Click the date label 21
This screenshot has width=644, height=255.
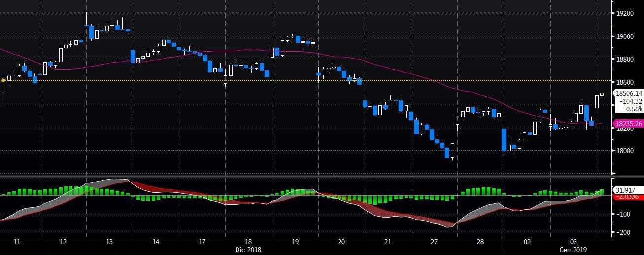click(x=388, y=242)
